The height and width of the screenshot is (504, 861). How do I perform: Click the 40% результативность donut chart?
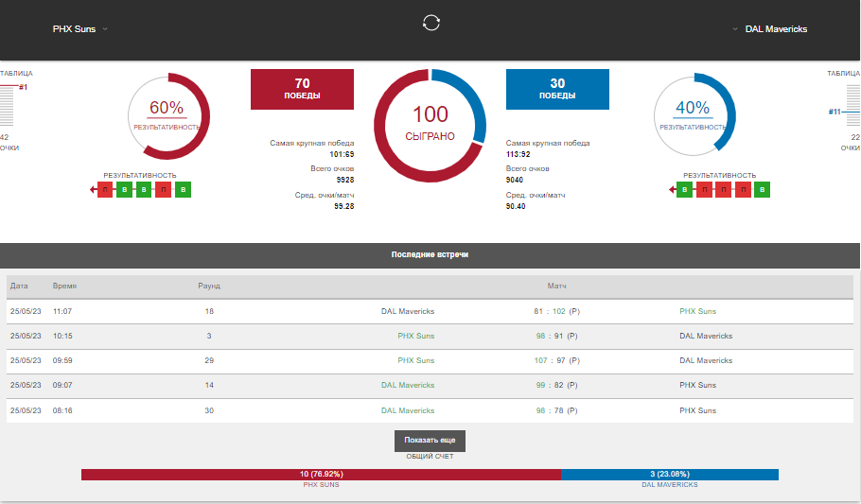click(x=693, y=114)
